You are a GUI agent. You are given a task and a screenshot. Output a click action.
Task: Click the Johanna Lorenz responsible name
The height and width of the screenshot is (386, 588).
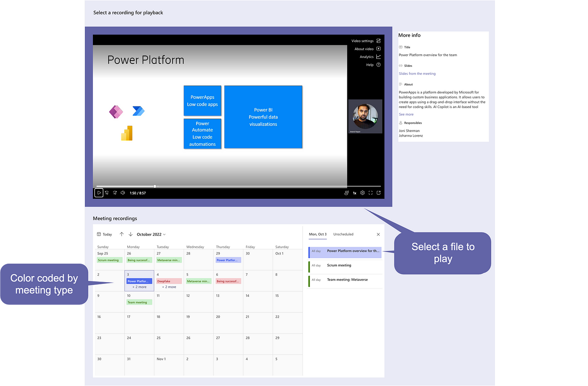(411, 136)
